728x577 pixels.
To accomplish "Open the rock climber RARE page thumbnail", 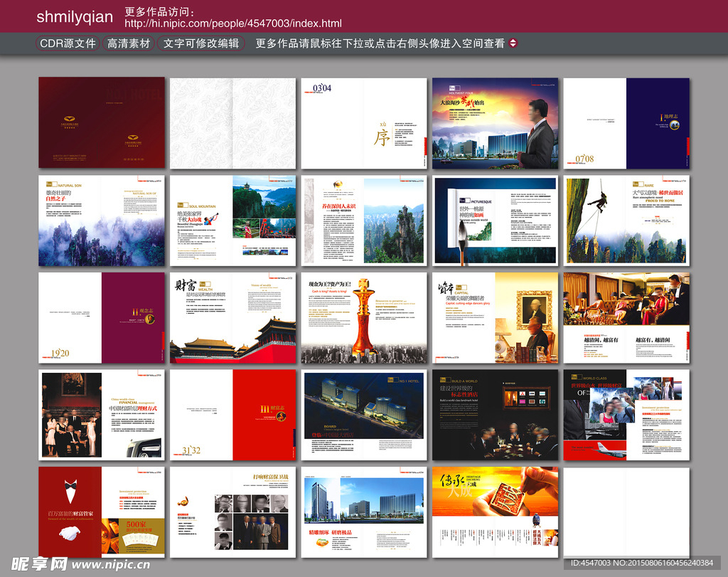I will click(x=626, y=221).
